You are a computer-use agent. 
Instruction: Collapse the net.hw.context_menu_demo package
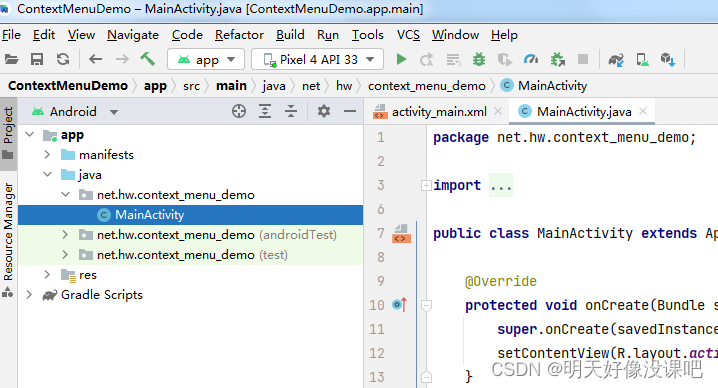(65, 195)
